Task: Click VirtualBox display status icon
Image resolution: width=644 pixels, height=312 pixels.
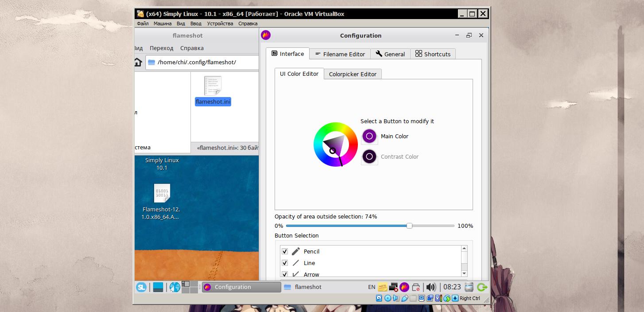Action: click(422, 298)
